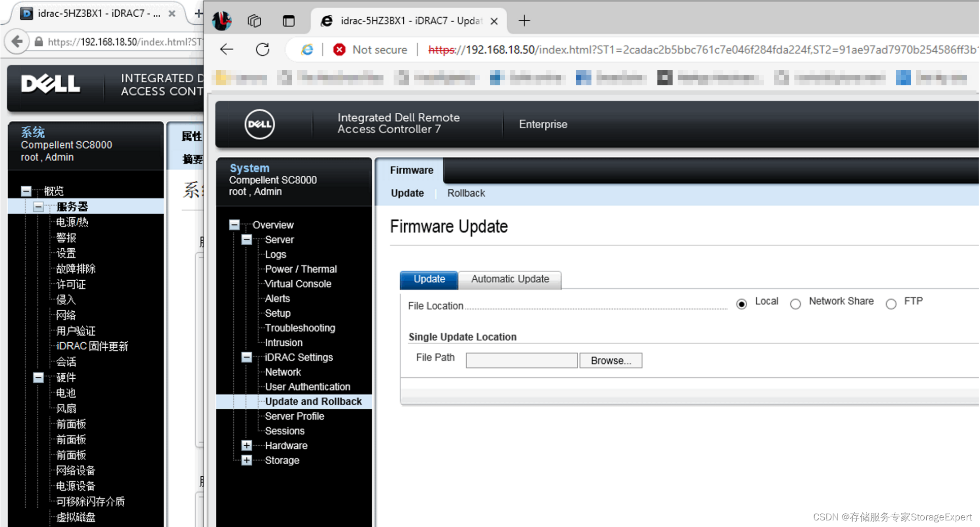This screenshot has width=980, height=527.
Task: Collapse the 服务器 node in background window
Action: pos(39,207)
